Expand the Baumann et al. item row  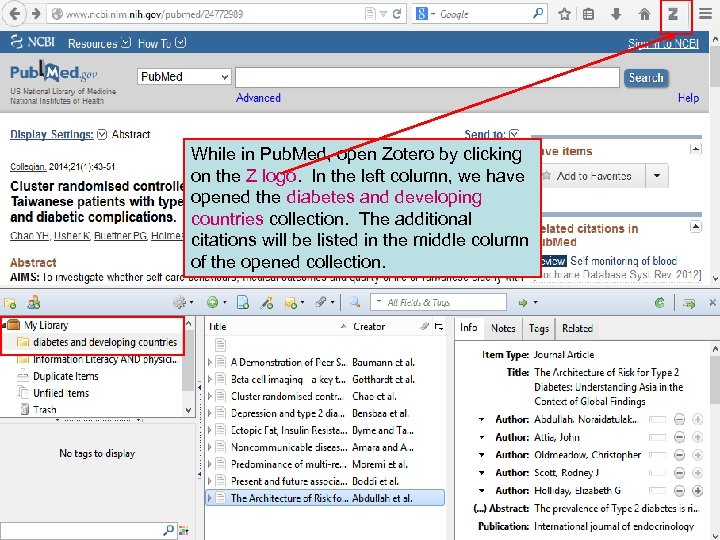(x=210, y=362)
